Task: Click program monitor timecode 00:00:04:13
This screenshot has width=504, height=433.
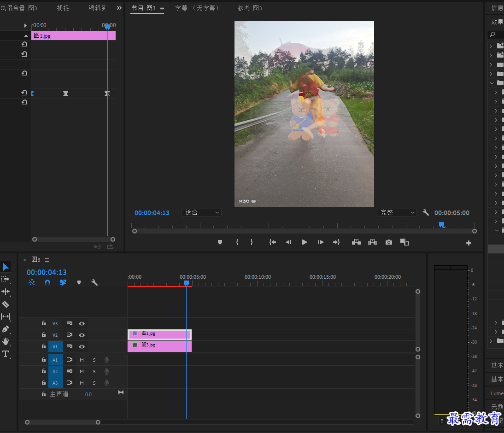Action: (x=152, y=213)
